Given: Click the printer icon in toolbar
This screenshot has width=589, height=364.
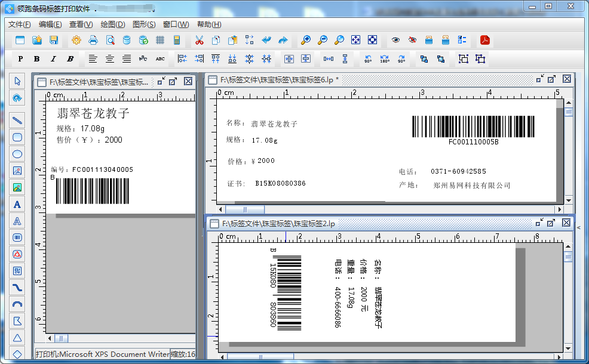Looking at the screenshot, I should click(93, 40).
